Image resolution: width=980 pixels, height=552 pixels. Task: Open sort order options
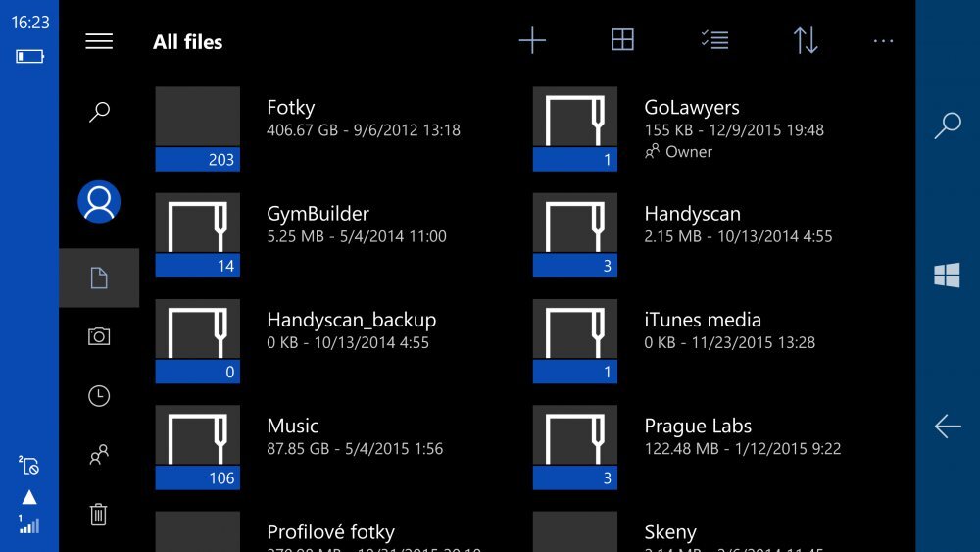click(806, 40)
